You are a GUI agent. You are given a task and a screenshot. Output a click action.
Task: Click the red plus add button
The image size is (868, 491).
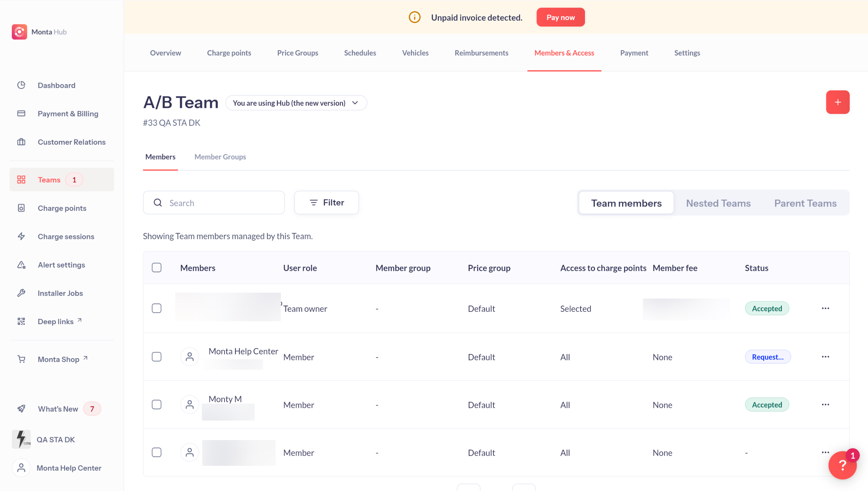(837, 102)
